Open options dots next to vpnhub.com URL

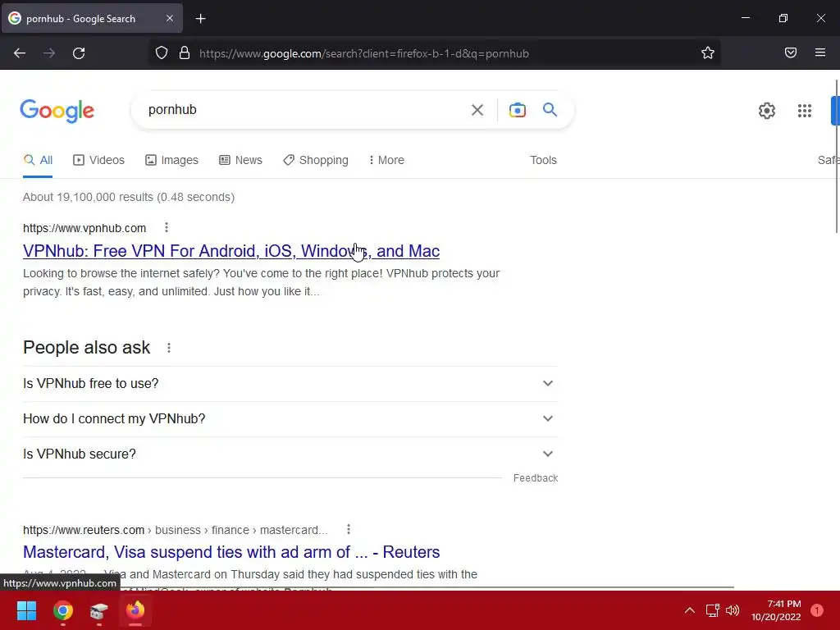point(166,228)
